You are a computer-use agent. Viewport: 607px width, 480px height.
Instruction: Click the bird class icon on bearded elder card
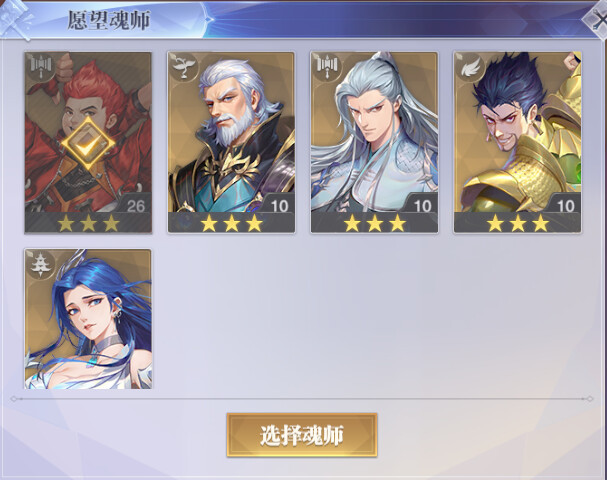coord(184,67)
